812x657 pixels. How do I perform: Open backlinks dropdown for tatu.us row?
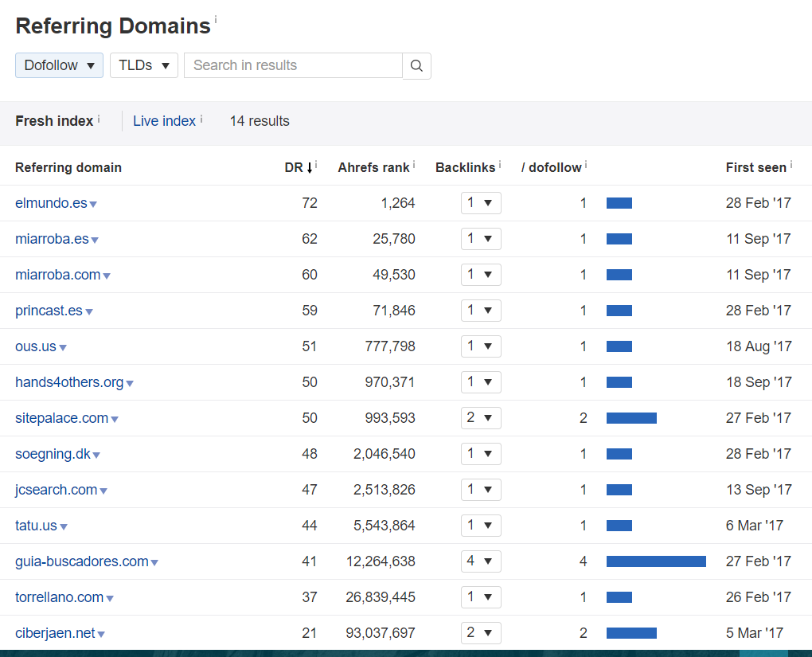481,526
